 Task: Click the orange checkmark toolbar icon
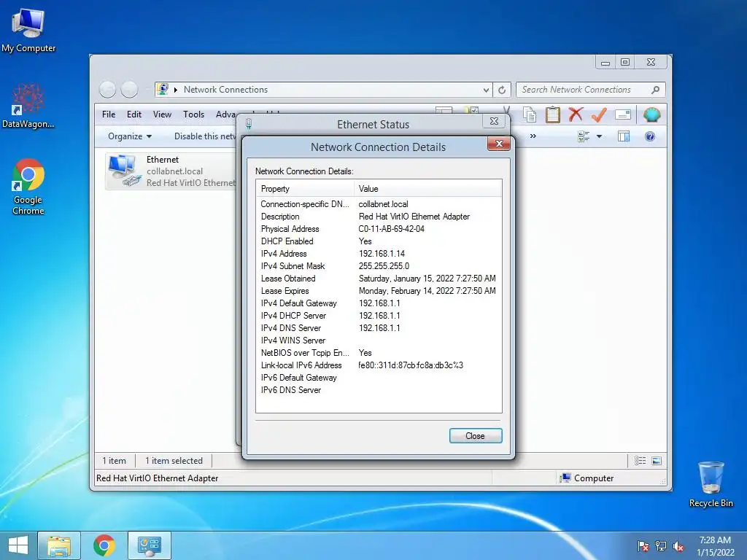[x=599, y=114]
